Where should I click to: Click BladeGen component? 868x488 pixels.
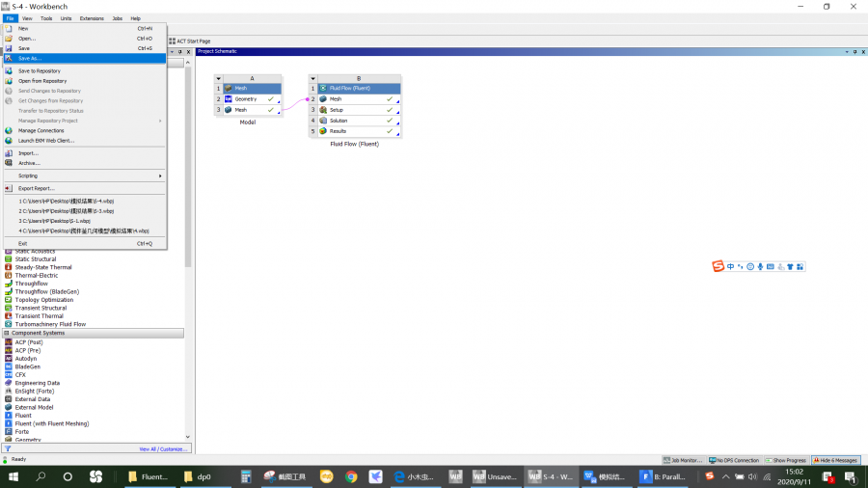click(x=28, y=366)
